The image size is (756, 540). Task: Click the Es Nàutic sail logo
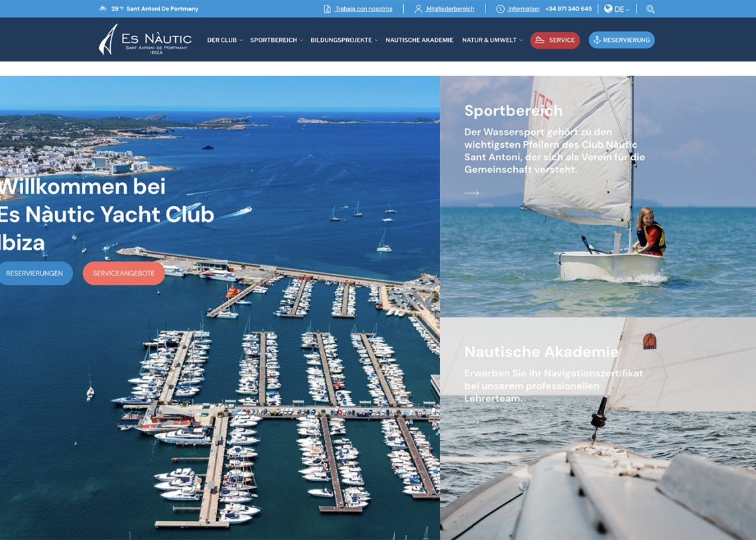tap(108, 40)
